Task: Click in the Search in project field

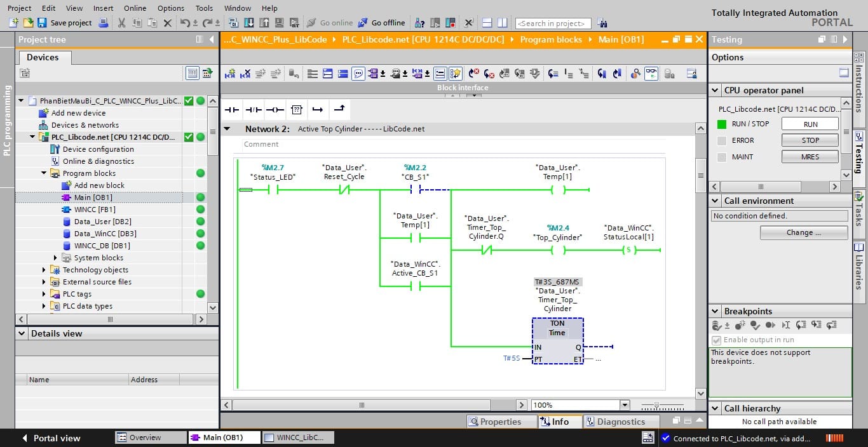Action: click(553, 23)
